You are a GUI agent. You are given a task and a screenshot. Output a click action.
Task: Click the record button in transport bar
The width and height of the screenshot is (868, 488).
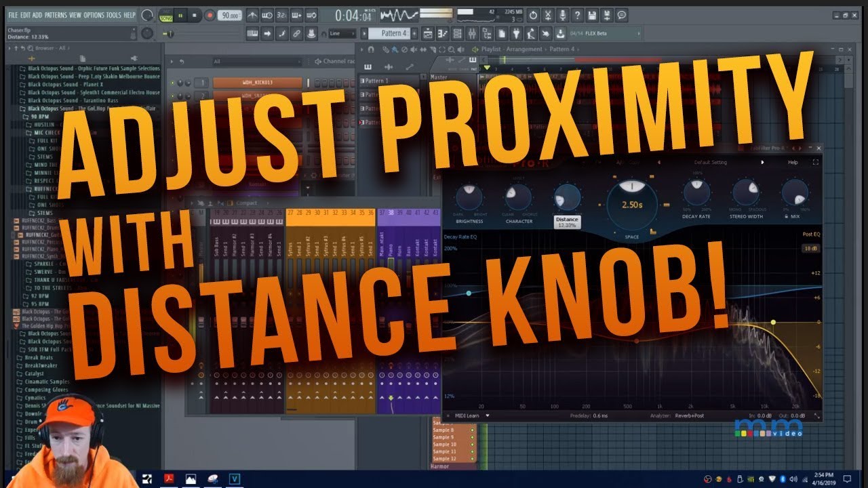210,15
